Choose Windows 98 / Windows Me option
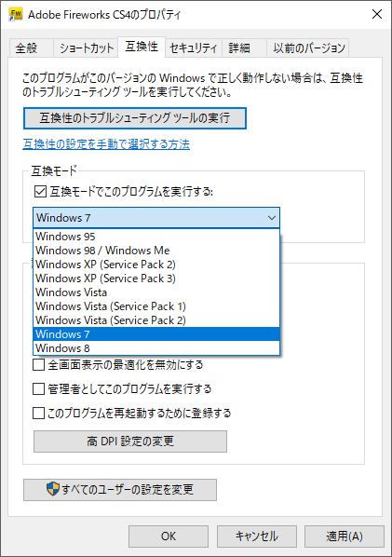 click(156, 251)
